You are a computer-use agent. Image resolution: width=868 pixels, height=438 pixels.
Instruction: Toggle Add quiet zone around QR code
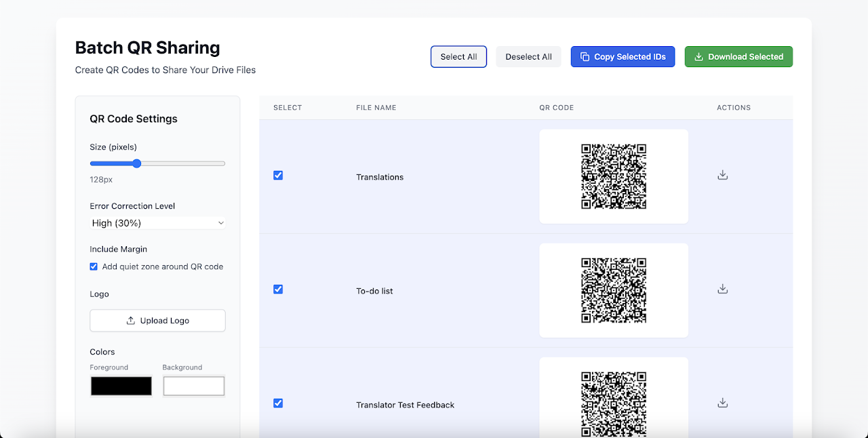coord(94,266)
